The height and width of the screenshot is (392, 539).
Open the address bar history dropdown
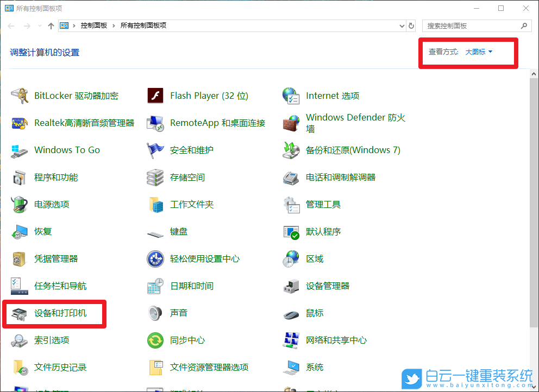(401, 25)
